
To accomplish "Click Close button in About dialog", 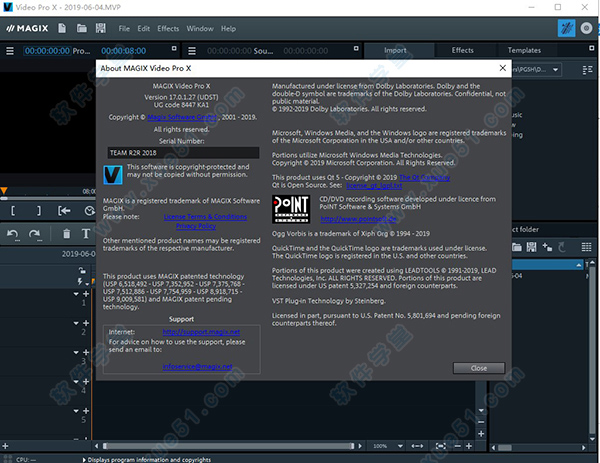I will 479,368.
